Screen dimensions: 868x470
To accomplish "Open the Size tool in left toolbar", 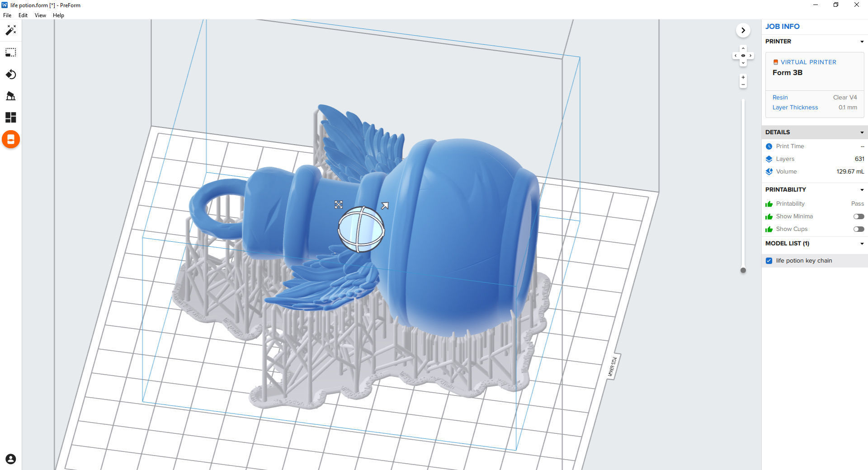I will point(11,52).
